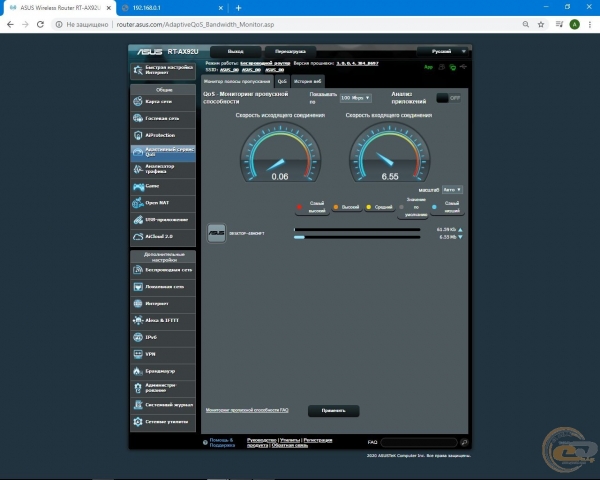Open the USB application sidebar item
Image resolution: width=600 pixels, height=480 pixels.
[x=163, y=220]
